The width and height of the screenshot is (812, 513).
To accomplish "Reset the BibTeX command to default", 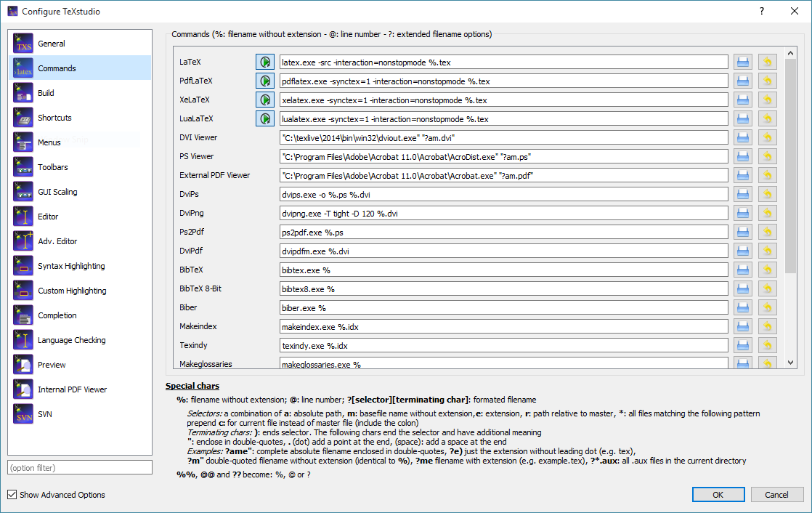I will (767, 270).
